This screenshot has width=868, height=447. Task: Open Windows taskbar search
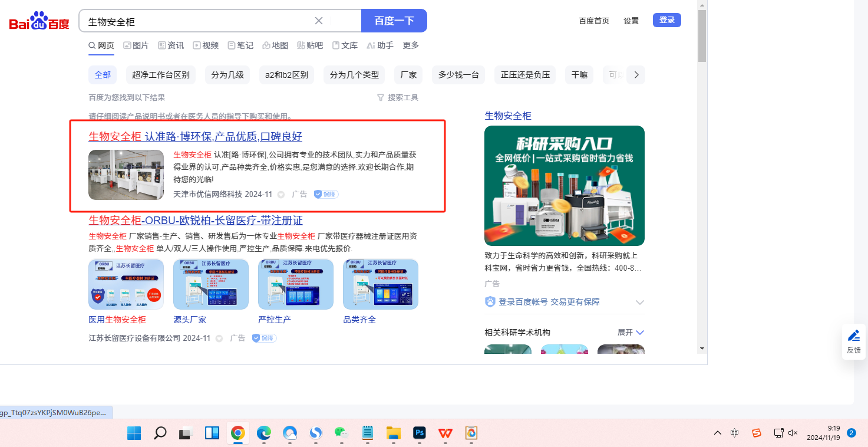tap(160, 433)
